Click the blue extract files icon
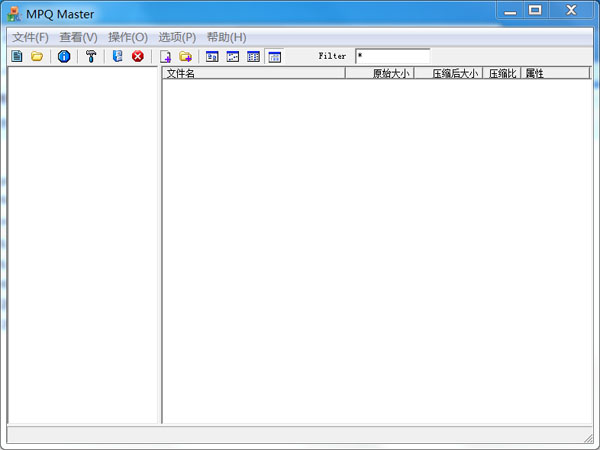This screenshot has width=600, height=450. 117,56
